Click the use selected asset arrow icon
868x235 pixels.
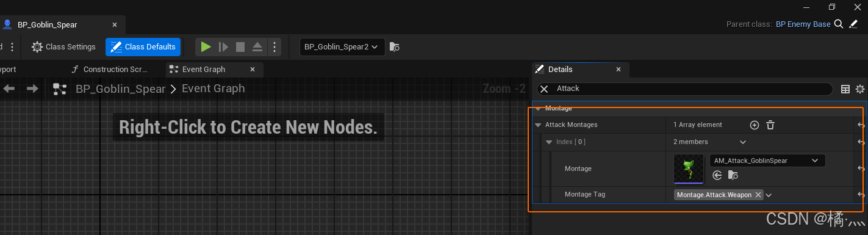point(717,175)
